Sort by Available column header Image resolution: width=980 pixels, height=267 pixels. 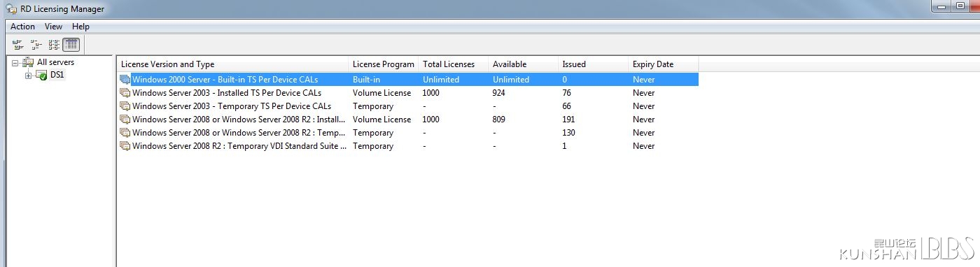pos(523,64)
